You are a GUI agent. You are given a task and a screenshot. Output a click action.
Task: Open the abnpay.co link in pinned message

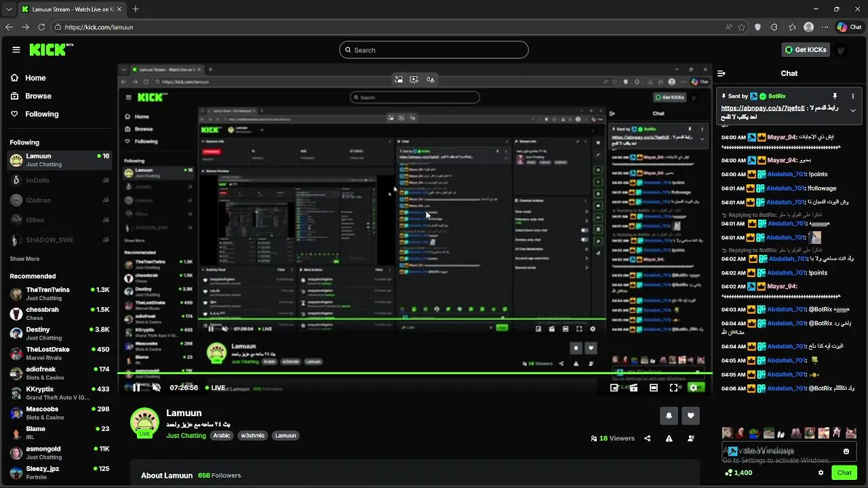click(763, 108)
